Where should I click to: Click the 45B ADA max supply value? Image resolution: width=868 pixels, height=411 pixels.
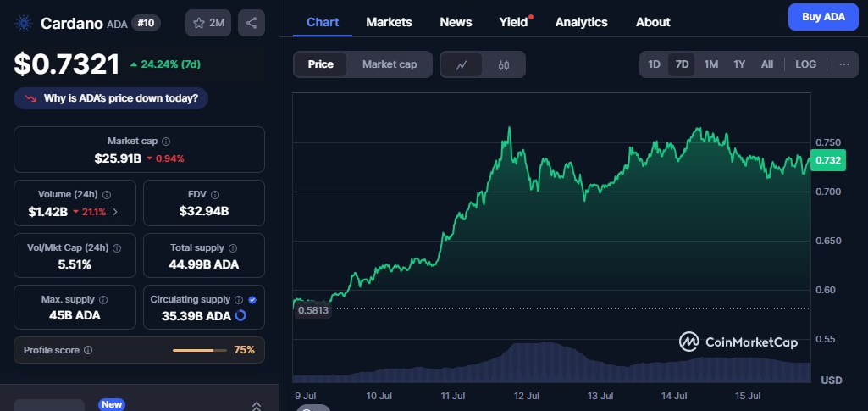point(75,316)
